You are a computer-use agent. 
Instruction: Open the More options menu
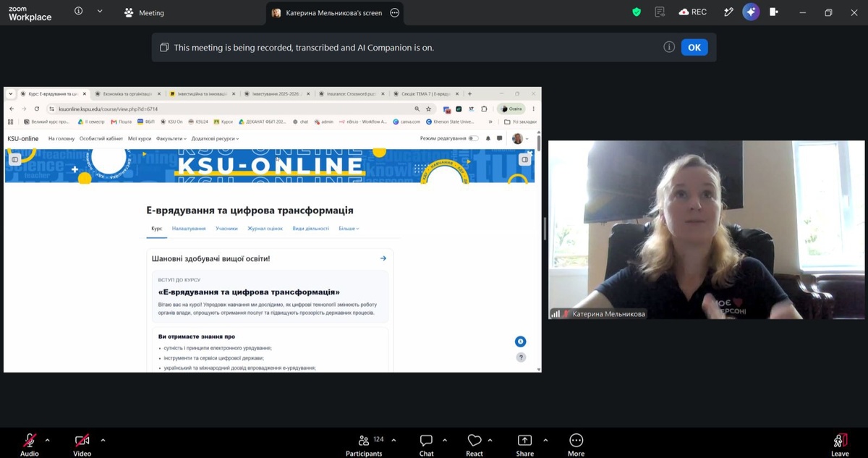coord(576,444)
